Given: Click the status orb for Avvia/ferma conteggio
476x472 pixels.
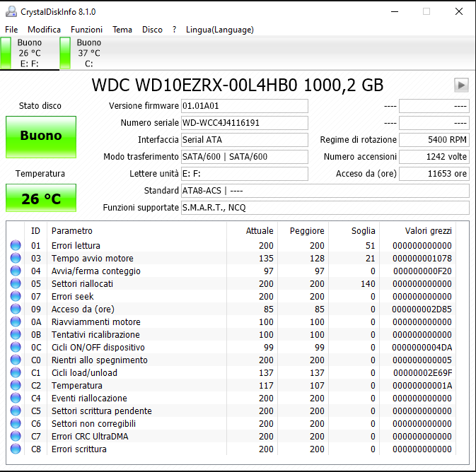Looking at the screenshot, I should coord(16,271).
